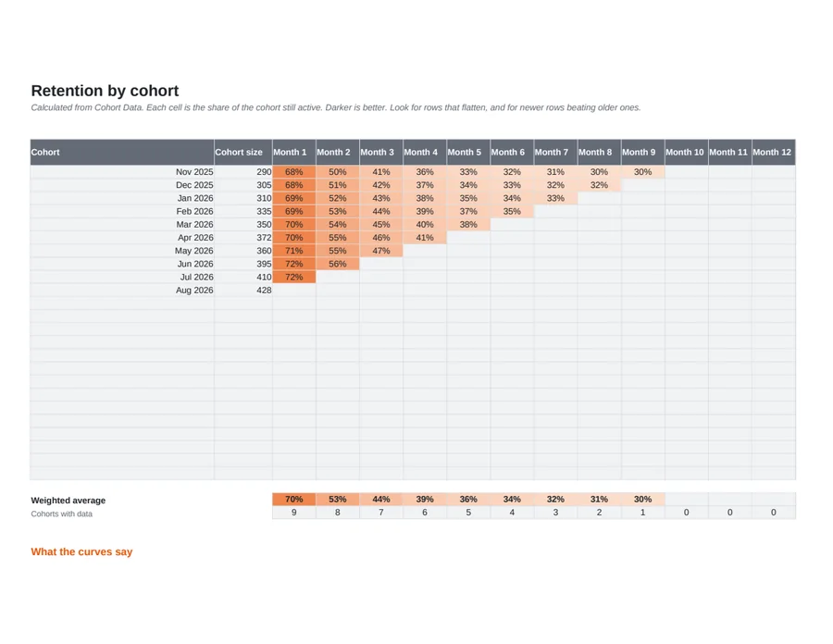833x644 pixels.
Task: Select cohort size 372 for Apr 2026
Action: (243, 238)
